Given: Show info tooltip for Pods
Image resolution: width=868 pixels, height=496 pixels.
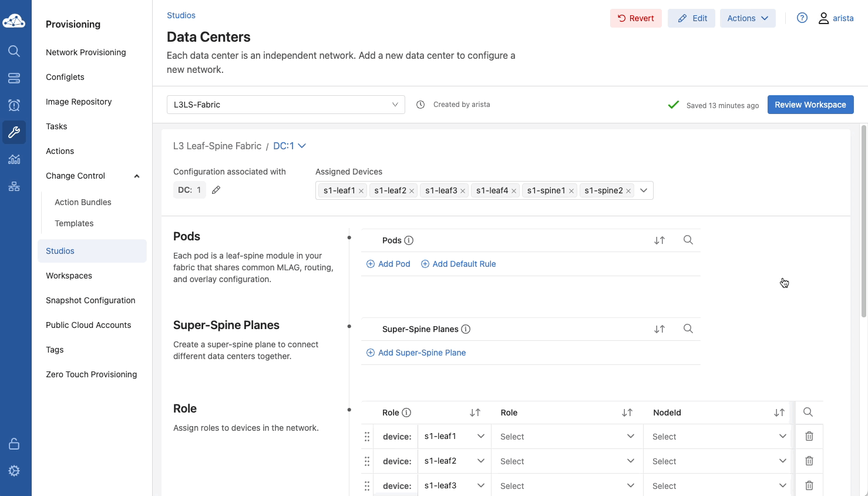Looking at the screenshot, I should coord(409,240).
